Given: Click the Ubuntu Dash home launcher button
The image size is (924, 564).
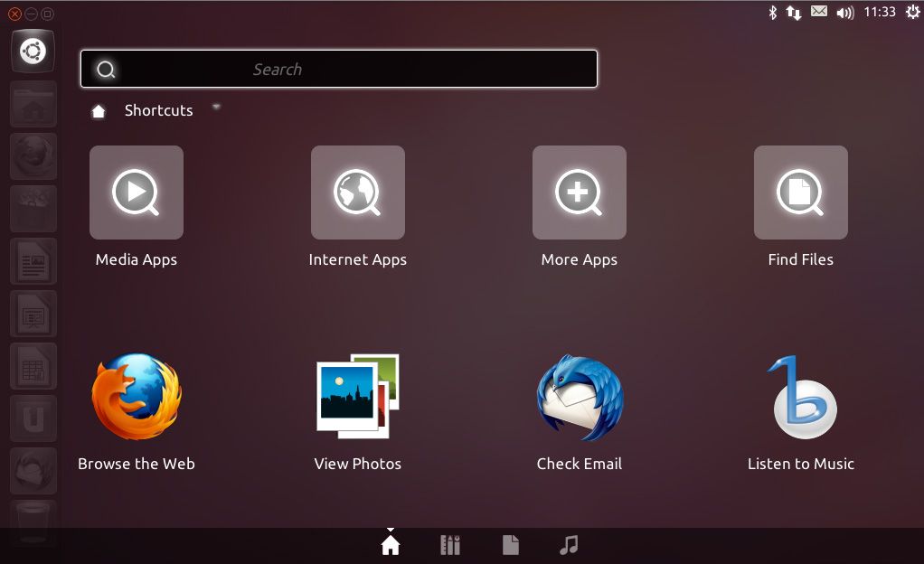Looking at the screenshot, I should pyautogui.click(x=33, y=52).
